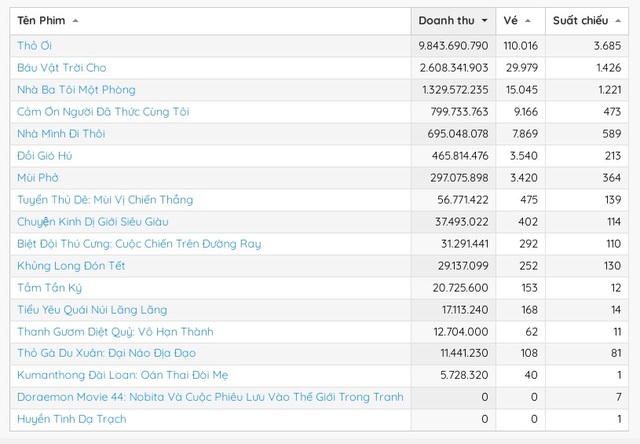Click the Đồi Gió Hú movie title

pyautogui.click(x=45, y=156)
